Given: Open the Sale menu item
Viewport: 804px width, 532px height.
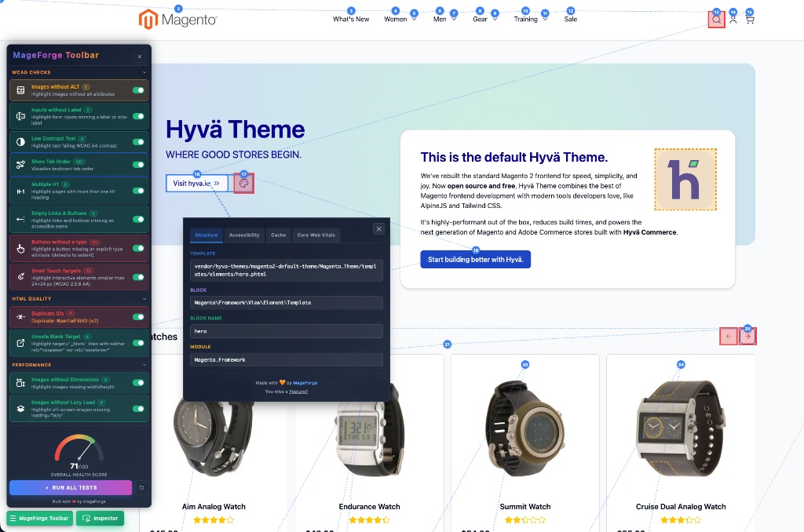Looking at the screenshot, I should [x=571, y=19].
